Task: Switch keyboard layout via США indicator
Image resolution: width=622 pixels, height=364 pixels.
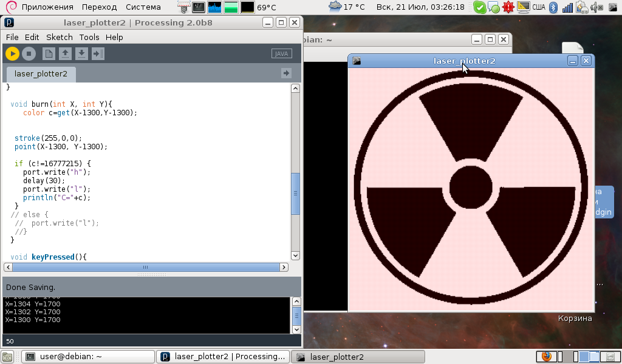Action: (x=539, y=7)
